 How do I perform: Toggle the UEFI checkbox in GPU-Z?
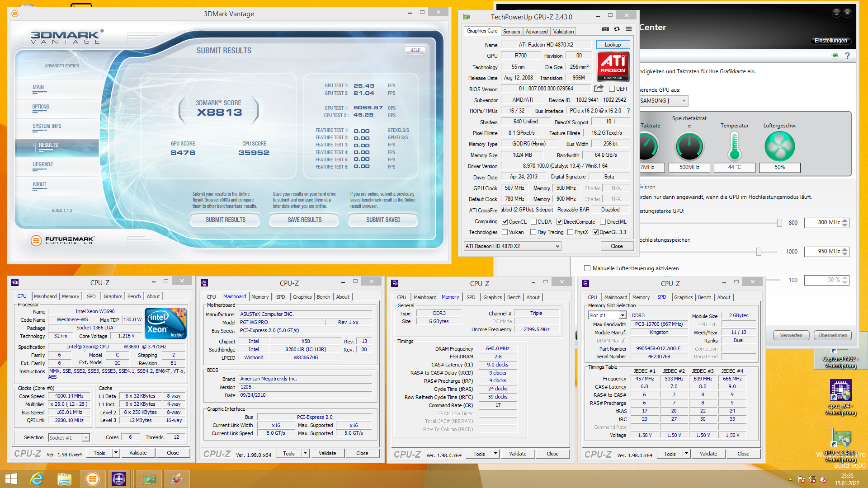coord(612,89)
